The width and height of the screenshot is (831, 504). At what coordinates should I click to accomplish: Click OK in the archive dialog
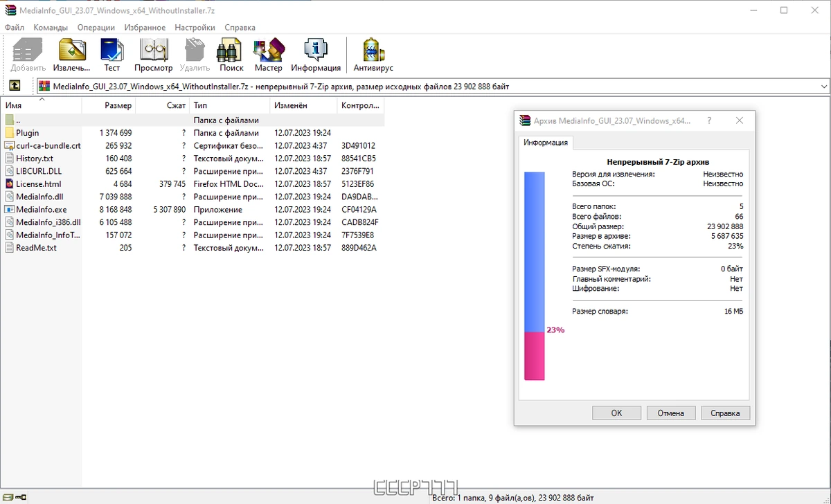pos(616,413)
